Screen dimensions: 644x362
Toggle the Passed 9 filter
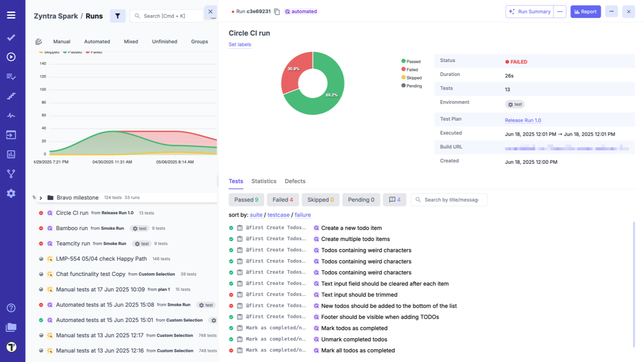click(x=246, y=200)
